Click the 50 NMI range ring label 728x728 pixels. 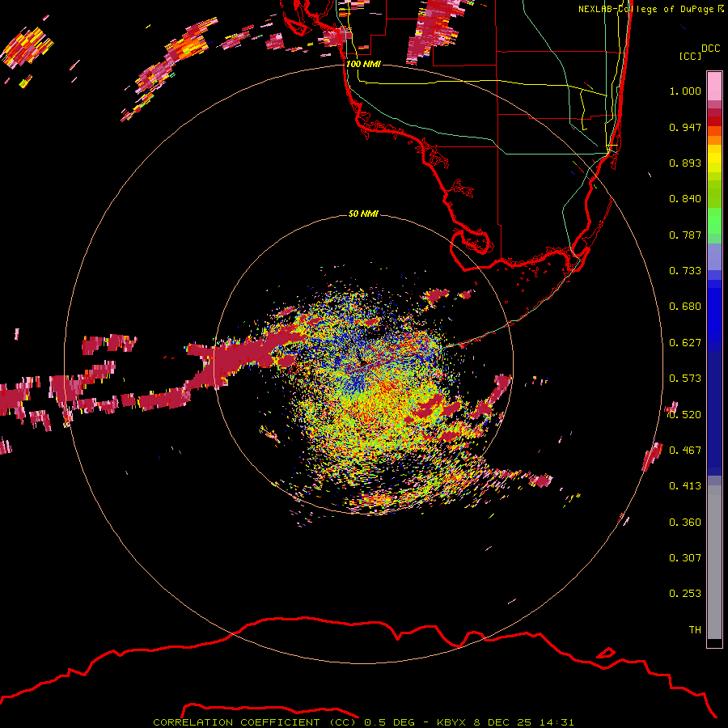point(363,214)
